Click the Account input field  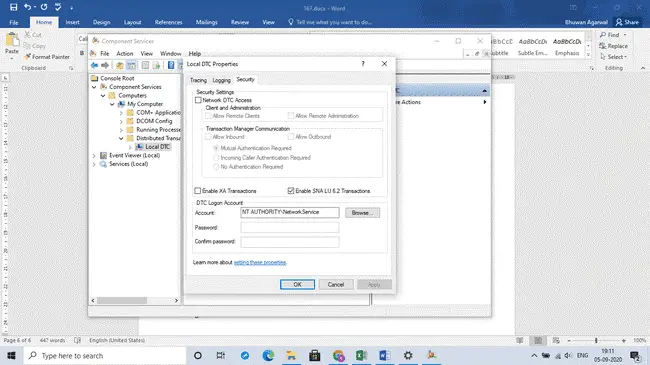[290, 212]
